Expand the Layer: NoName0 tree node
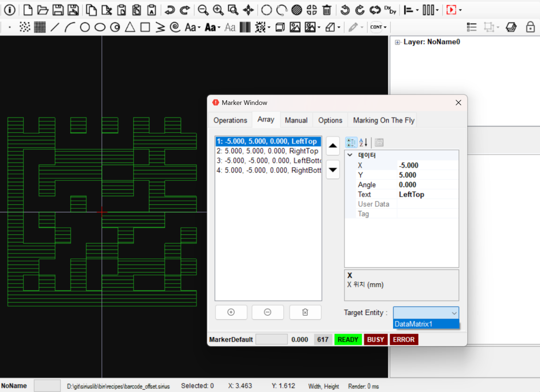540x392 pixels. click(x=398, y=42)
